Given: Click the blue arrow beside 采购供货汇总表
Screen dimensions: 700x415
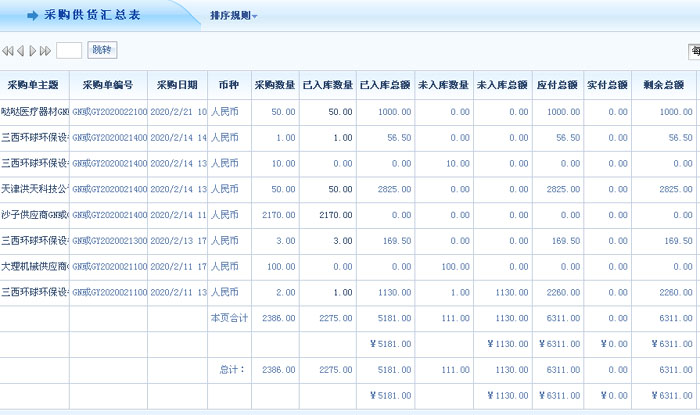Looking at the screenshot, I should pyautogui.click(x=33, y=16).
